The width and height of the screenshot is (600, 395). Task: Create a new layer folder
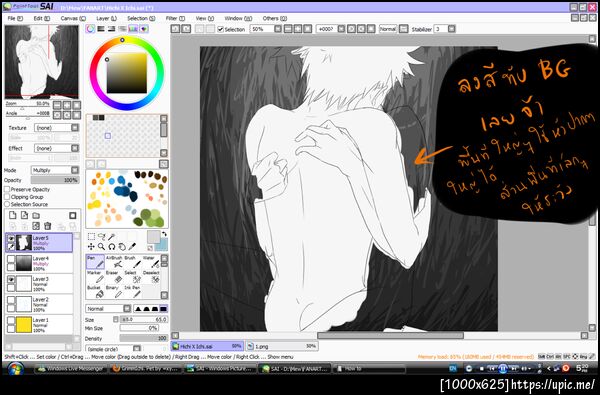point(36,215)
